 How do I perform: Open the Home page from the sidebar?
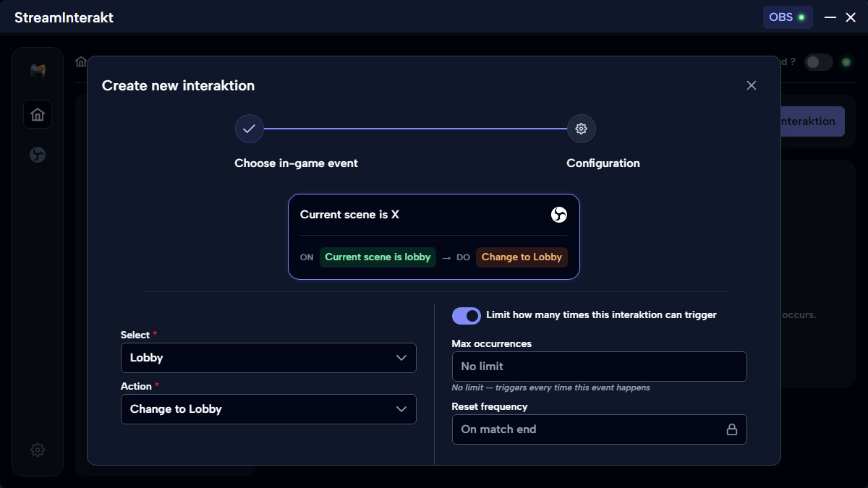(38, 114)
